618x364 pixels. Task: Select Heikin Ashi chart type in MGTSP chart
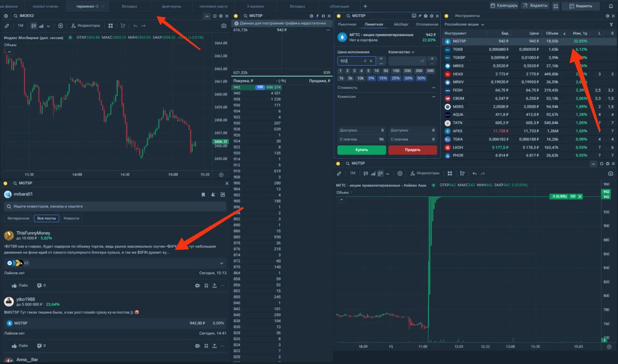coord(380,173)
